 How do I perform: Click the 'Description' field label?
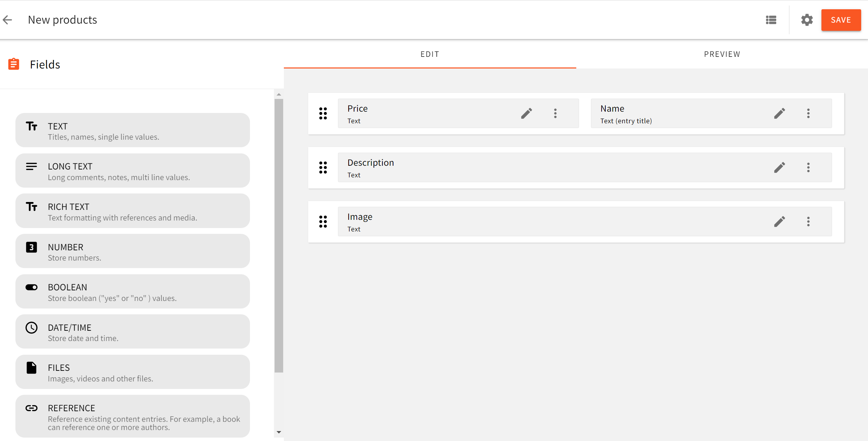click(x=371, y=163)
